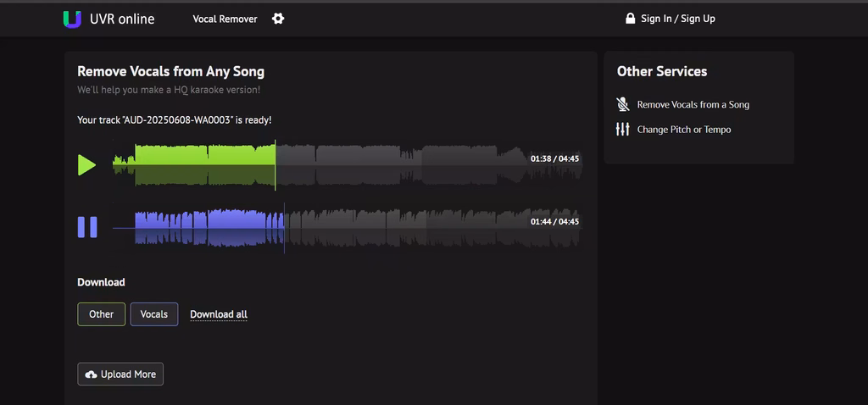Click the pitch sliders icon

(623, 130)
